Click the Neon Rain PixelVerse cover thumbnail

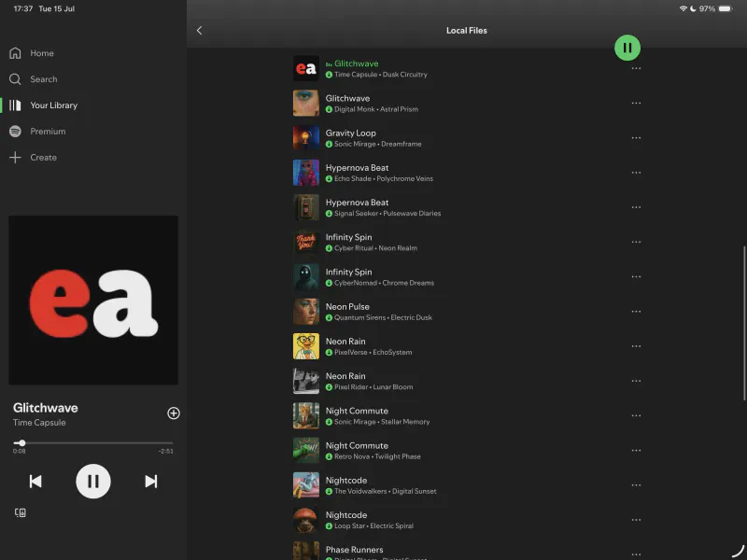[x=306, y=346]
